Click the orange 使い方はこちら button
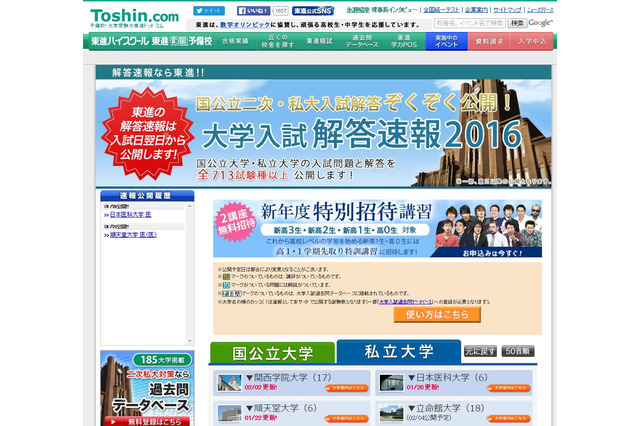This screenshot has height=426, width=640. point(437,315)
